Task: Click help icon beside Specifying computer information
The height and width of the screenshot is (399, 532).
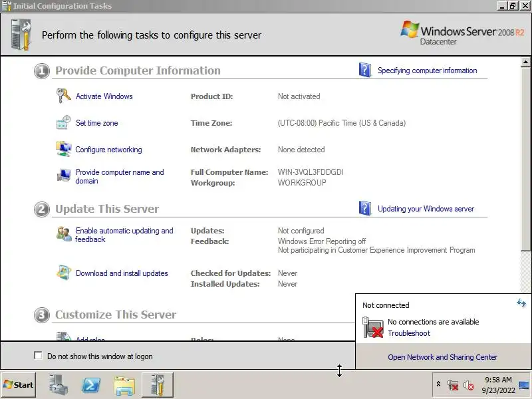Action: (364, 70)
